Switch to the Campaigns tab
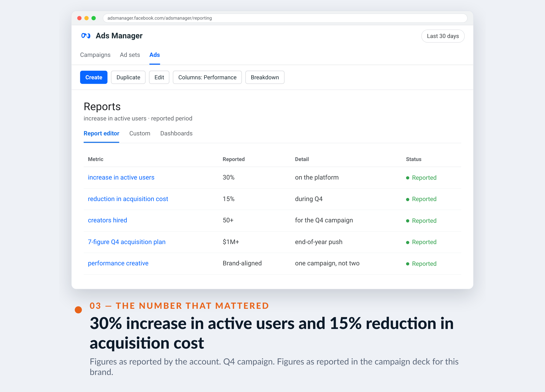Image resolution: width=545 pixels, height=392 pixels. (95, 55)
